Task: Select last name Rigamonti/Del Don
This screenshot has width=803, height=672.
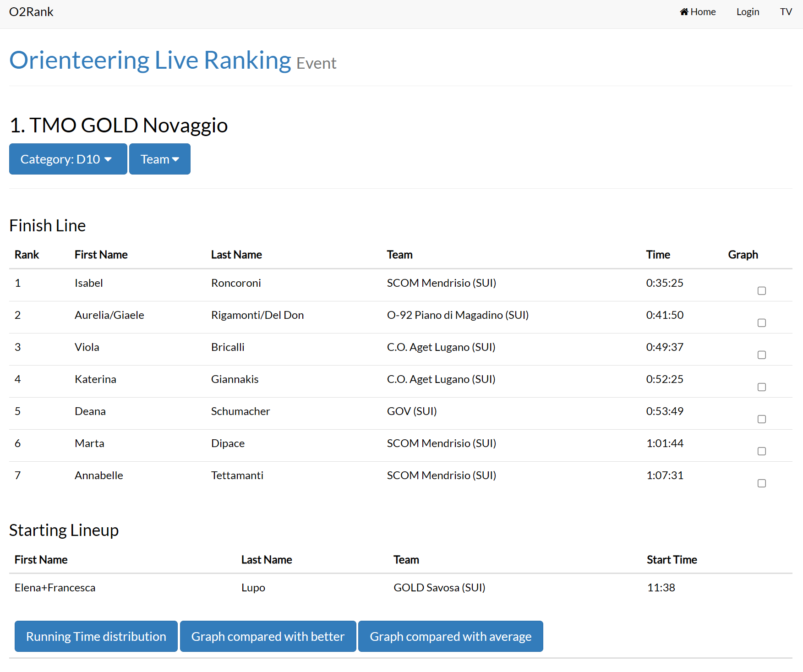Action: click(257, 315)
